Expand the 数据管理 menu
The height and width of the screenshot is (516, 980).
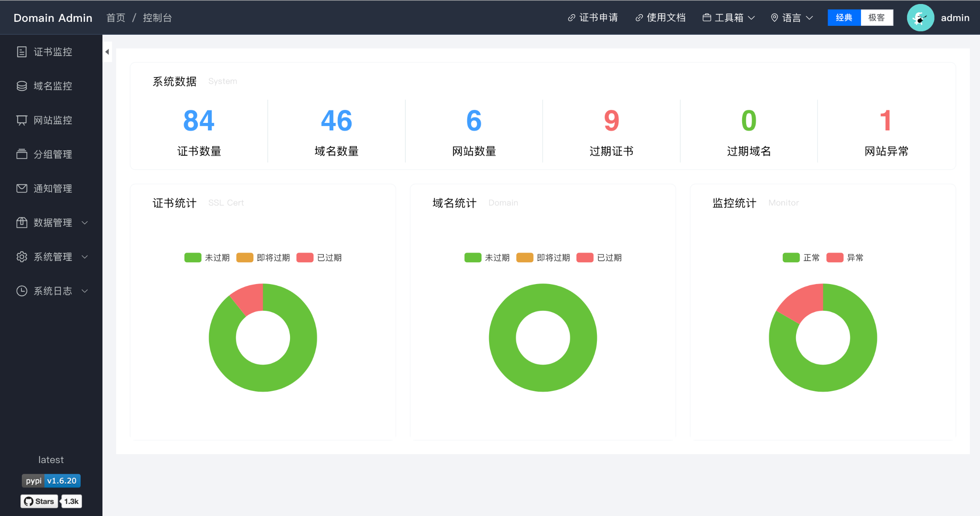[x=52, y=223]
